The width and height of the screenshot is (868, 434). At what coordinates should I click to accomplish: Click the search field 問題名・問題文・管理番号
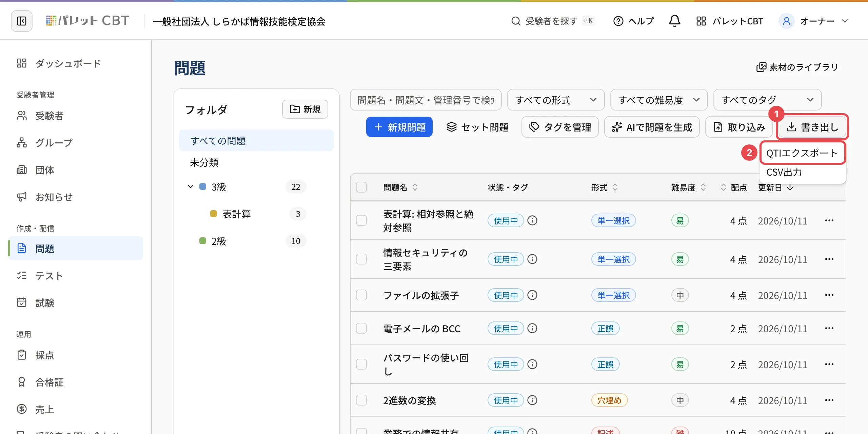426,100
